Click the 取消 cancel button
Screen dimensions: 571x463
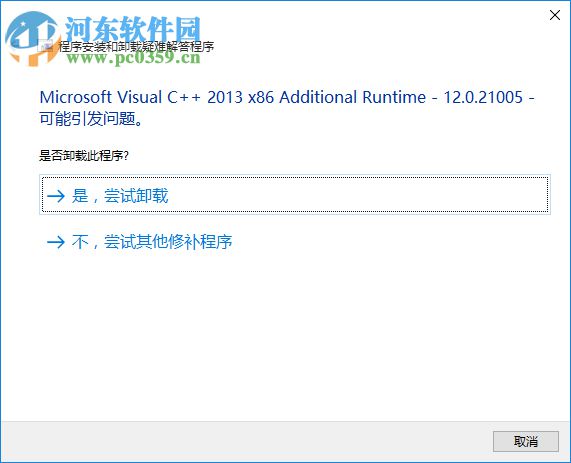[525, 441]
